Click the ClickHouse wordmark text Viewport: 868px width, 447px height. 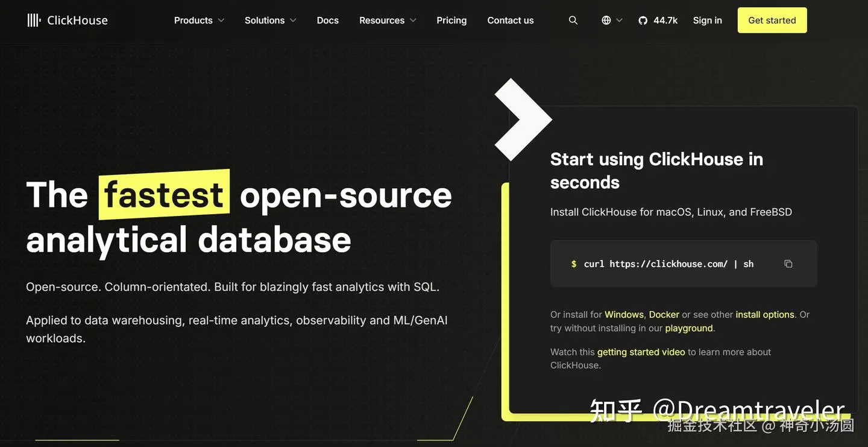(x=77, y=21)
